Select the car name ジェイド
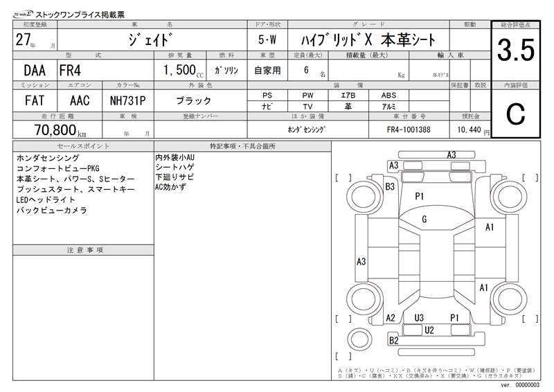554x392 pixels. [x=151, y=39]
